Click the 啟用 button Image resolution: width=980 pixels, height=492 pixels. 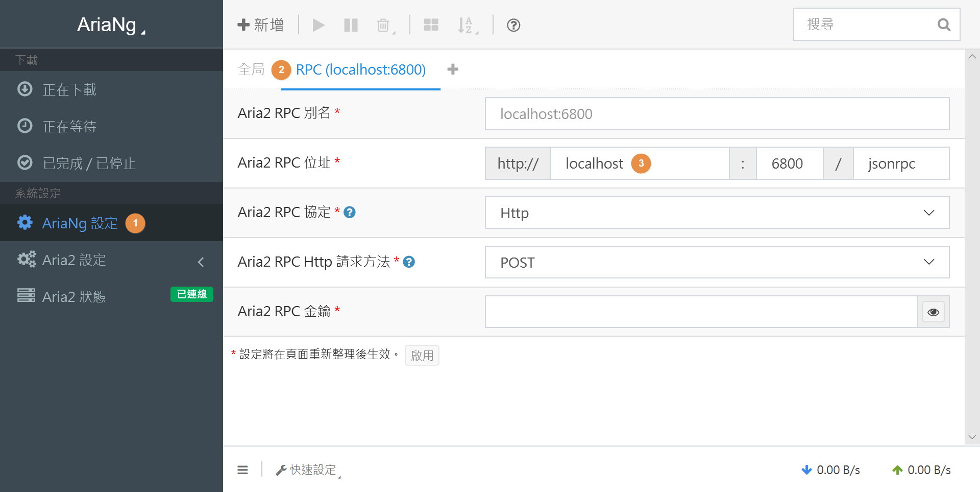click(422, 356)
